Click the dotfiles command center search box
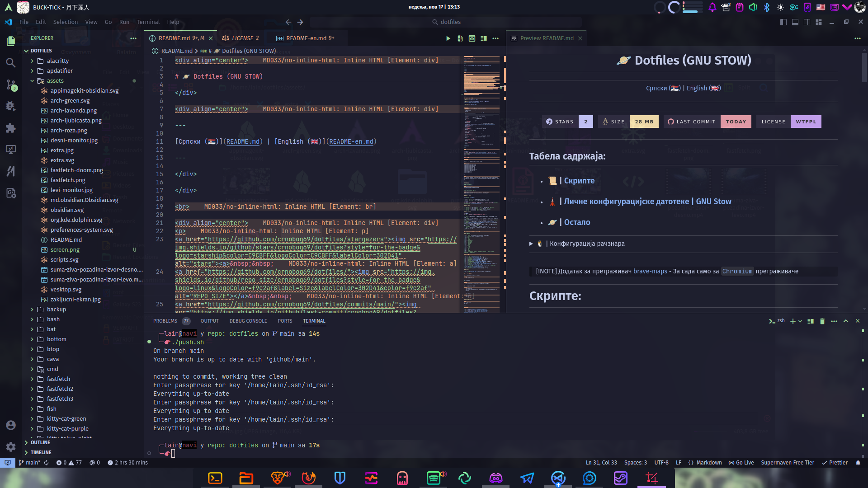 [446, 22]
